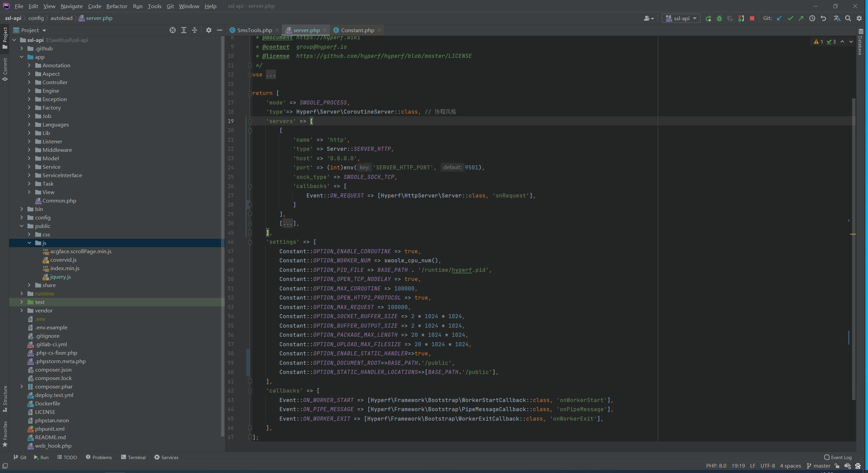868x473 pixels.
Task: Stop the running process (red square)
Action: pyautogui.click(x=752, y=18)
